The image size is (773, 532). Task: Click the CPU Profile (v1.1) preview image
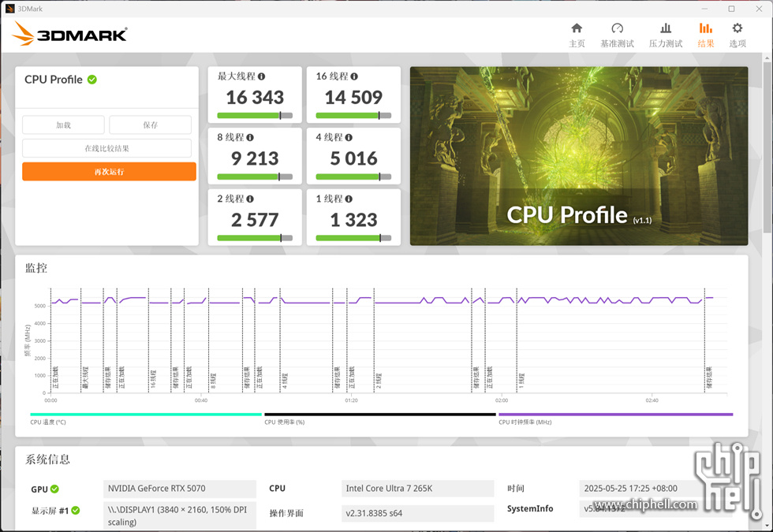tap(579, 156)
